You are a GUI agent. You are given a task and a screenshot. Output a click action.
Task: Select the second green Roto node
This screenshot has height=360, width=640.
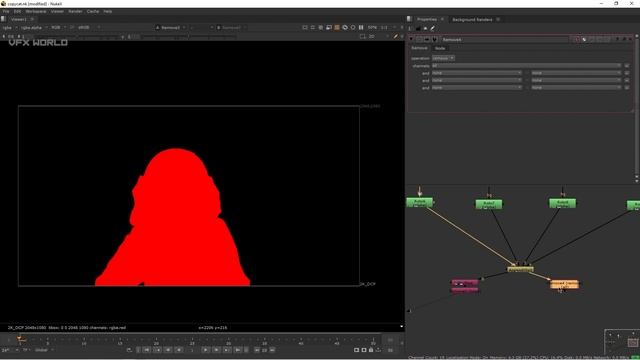[x=489, y=204]
